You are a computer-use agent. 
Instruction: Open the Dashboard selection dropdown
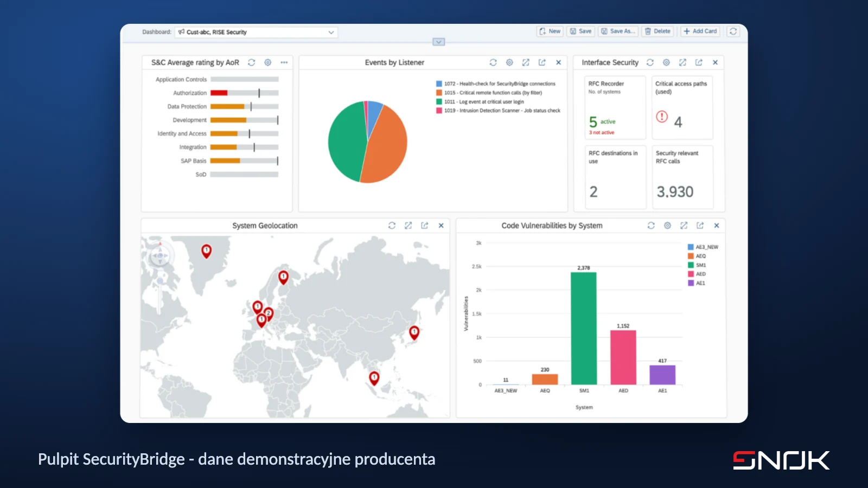(256, 32)
